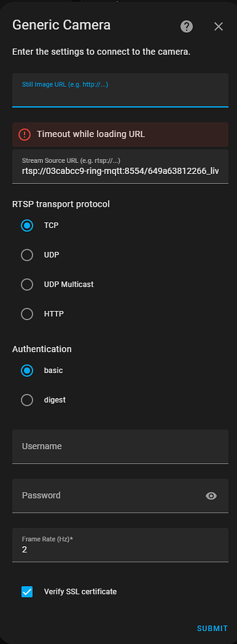Switch authentication to digest
The width and height of the screenshot is (237, 644).
[27, 400]
